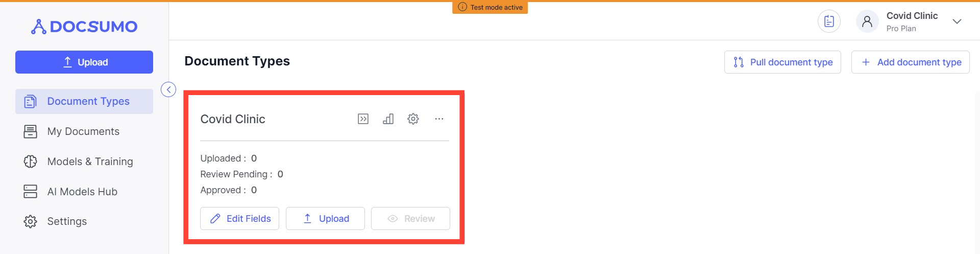
Task: Open AI Models Hub
Action: click(84, 192)
